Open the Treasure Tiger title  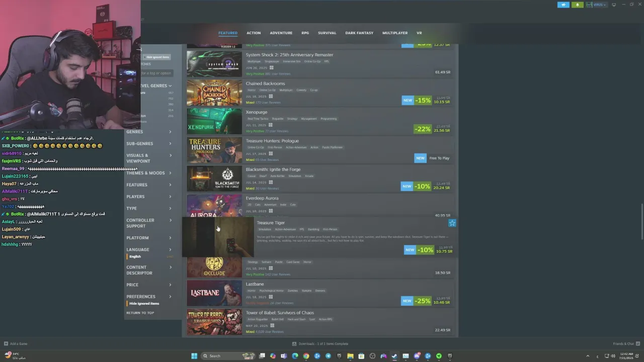pyautogui.click(x=271, y=223)
